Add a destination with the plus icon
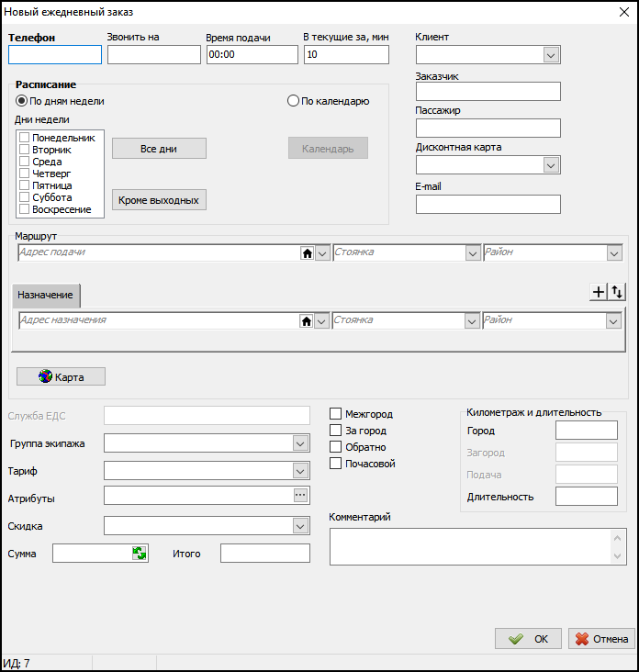Screen dimensions: 639x672 [x=598, y=292]
